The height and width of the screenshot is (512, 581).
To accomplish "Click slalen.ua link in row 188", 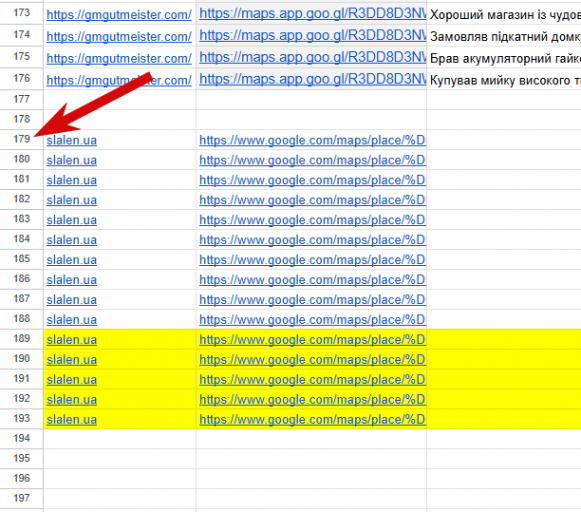I will point(72,320).
